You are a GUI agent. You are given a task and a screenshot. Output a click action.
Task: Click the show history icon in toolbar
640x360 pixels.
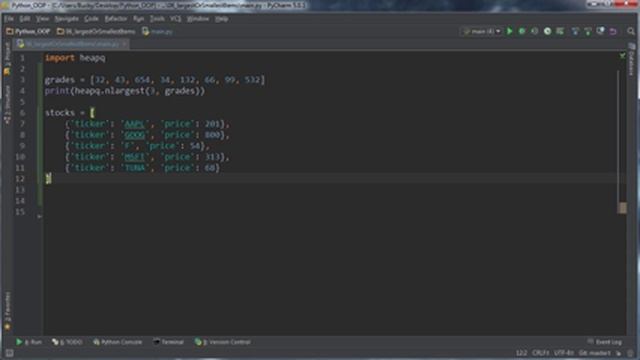(x=600, y=31)
